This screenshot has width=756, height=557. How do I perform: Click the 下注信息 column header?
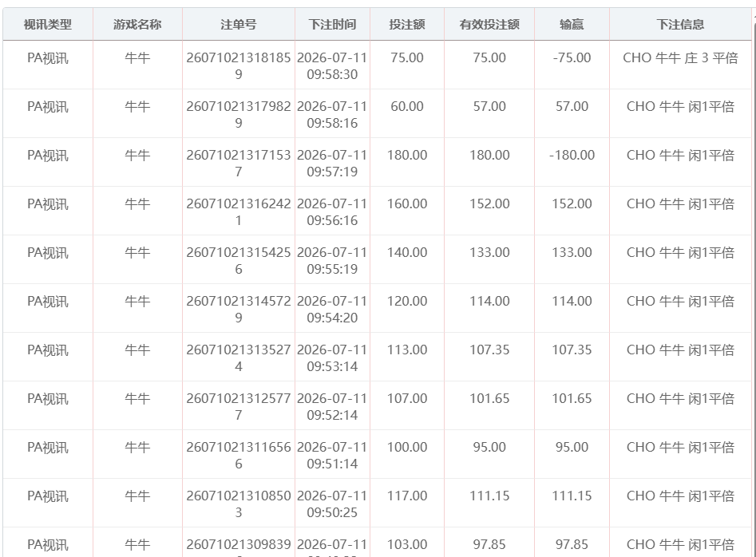click(x=680, y=24)
